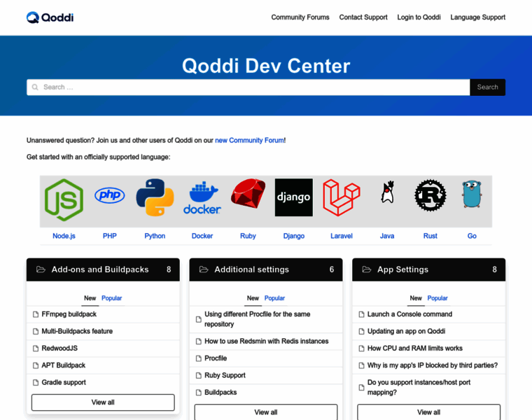The height and width of the screenshot is (420, 532).
Task: Click folder icon beside App Settings
Action: (x=366, y=269)
